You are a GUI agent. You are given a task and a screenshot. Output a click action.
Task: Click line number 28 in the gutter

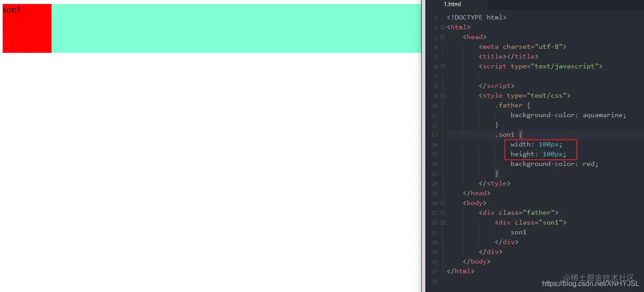[434, 281]
